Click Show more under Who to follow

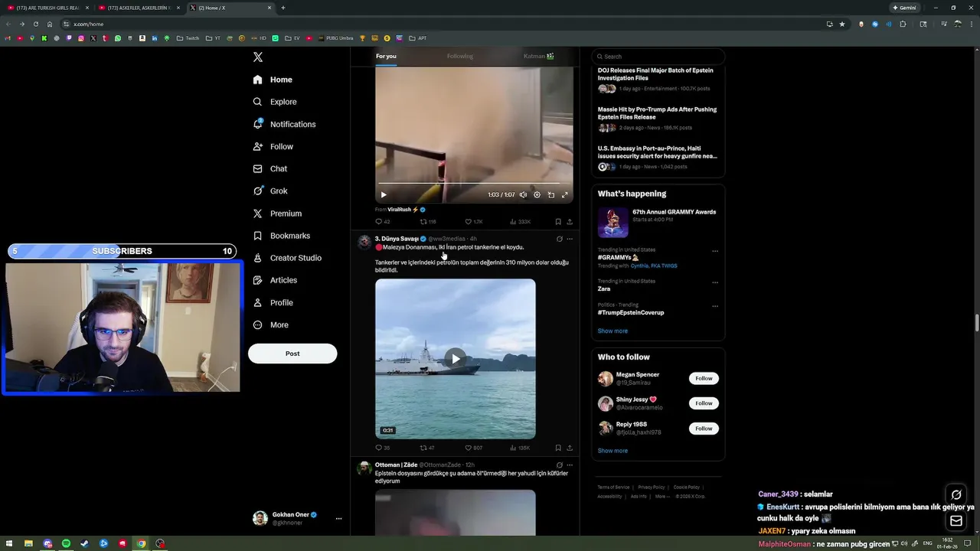pos(612,451)
